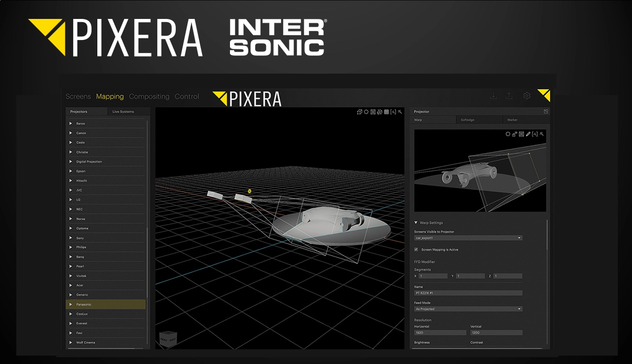Click the Horizontal resolution field 1920
Screen dimensions: 632x364
(440, 332)
